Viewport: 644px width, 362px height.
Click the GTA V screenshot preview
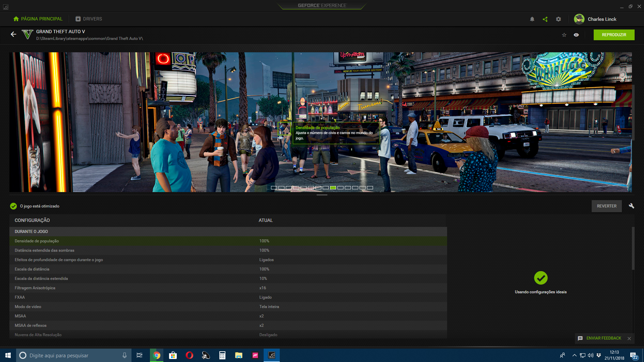coord(320,122)
